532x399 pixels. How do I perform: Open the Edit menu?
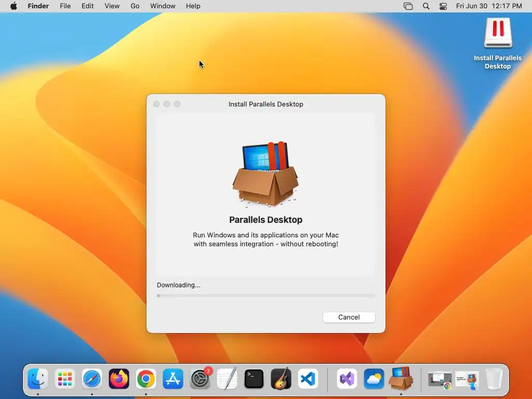pyautogui.click(x=87, y=6)
